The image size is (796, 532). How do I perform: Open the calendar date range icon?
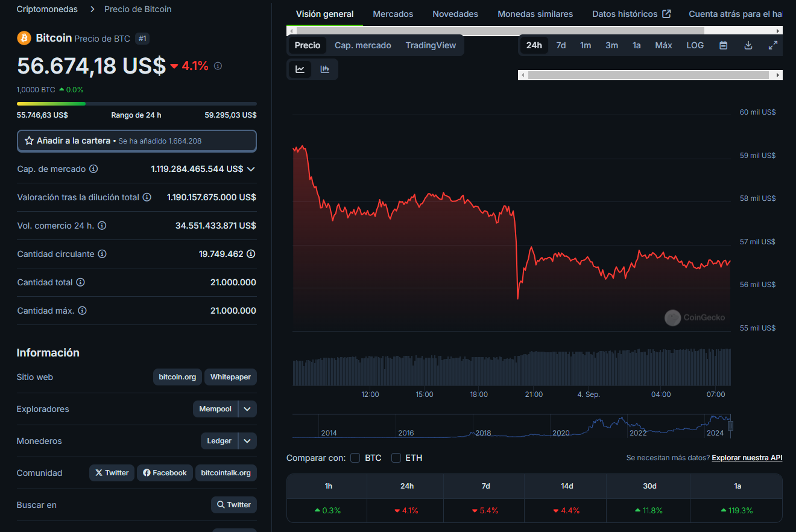tap(724, 45)
